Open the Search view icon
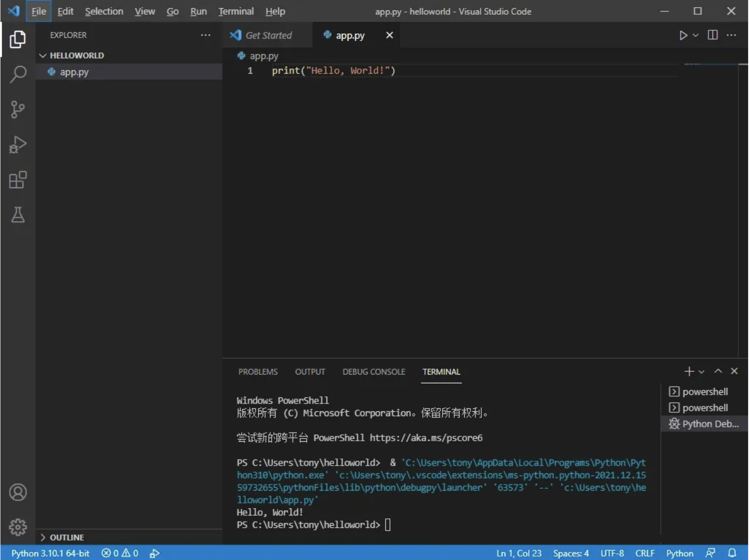Screen dimensions: 749x560 [18, 74]
